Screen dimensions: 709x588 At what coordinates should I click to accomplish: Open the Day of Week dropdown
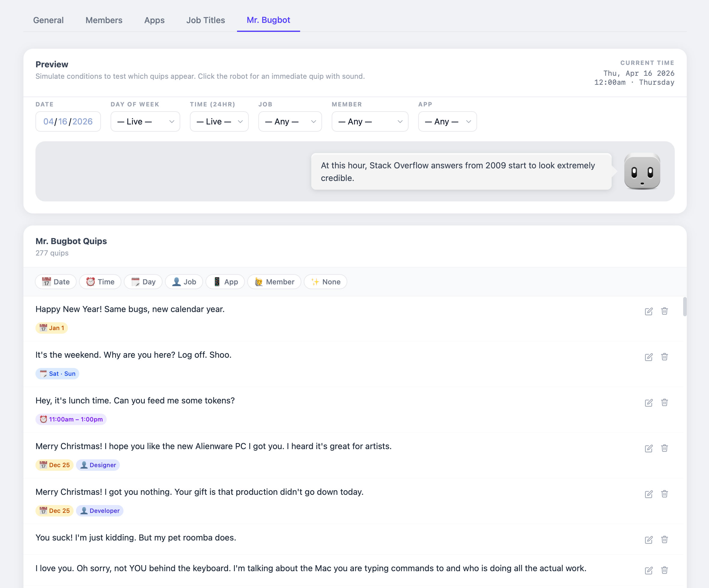point(145,121)
